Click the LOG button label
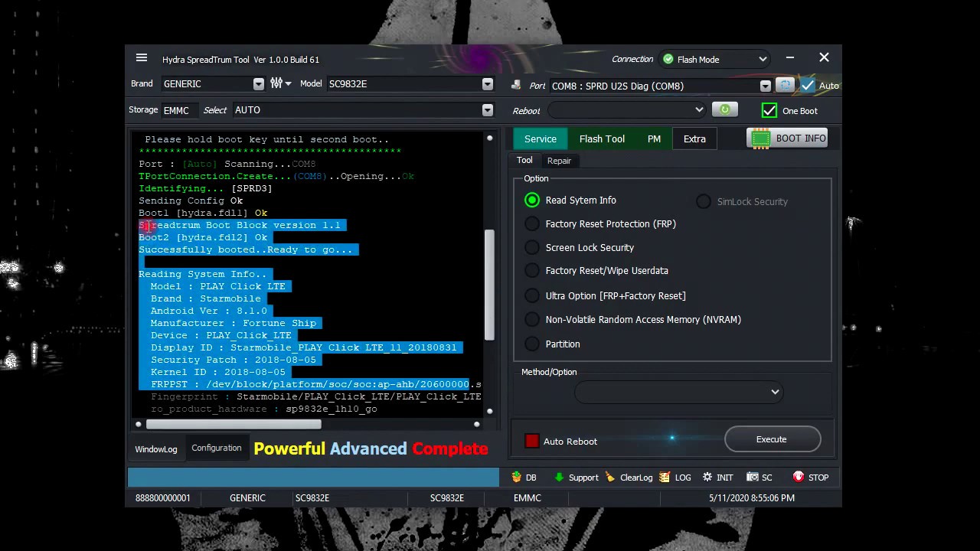 [683, 478]
